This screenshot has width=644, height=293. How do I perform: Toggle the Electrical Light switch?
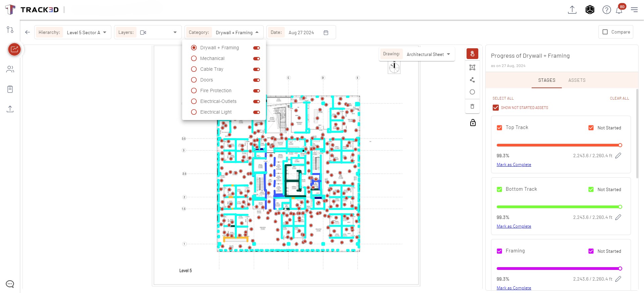coord(257,112)
